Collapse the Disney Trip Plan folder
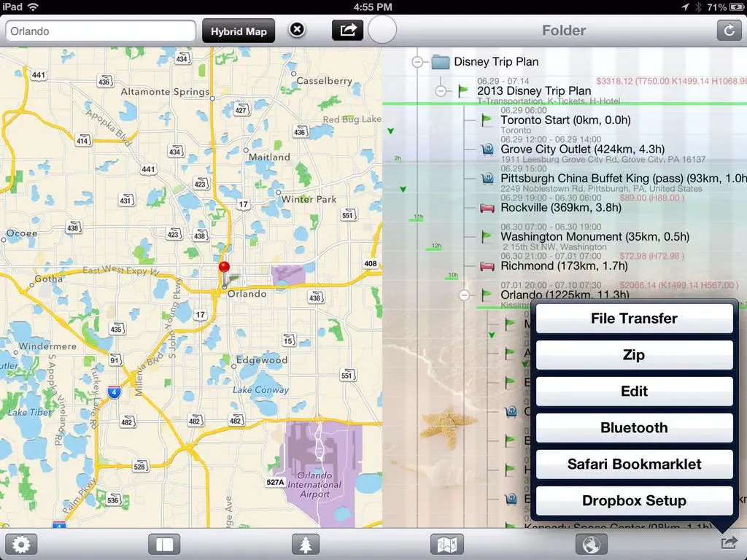Image resolution: width=747 pixels, height=560 pixels. coord(417,62)
